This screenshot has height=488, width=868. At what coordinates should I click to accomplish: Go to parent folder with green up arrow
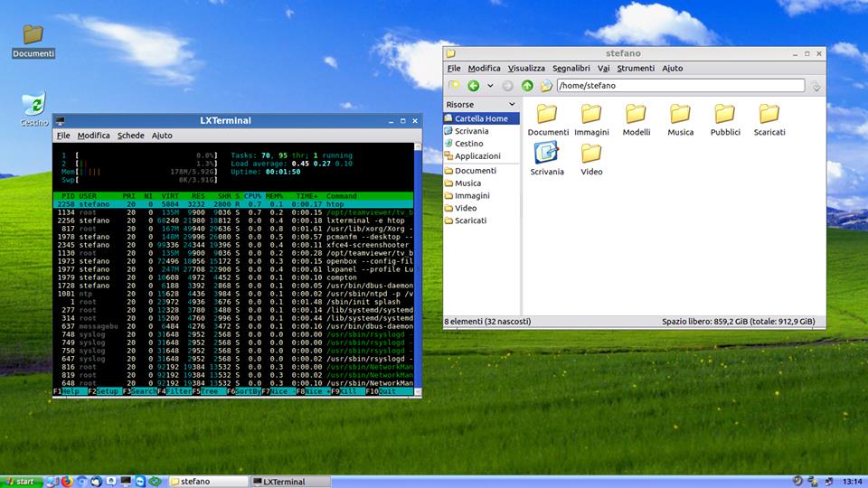pyautogui.click(x=527, y=86)
